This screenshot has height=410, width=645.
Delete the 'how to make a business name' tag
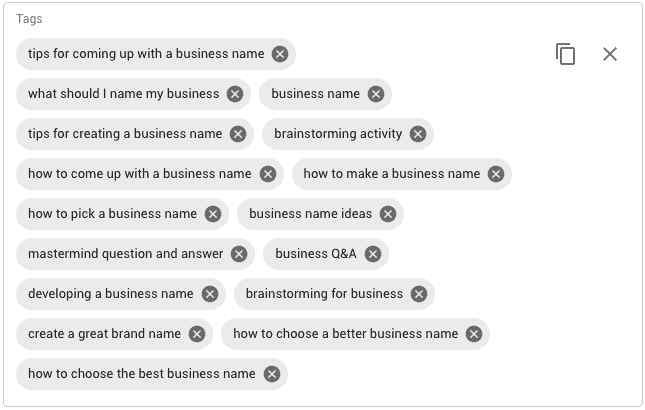point(496,174)
